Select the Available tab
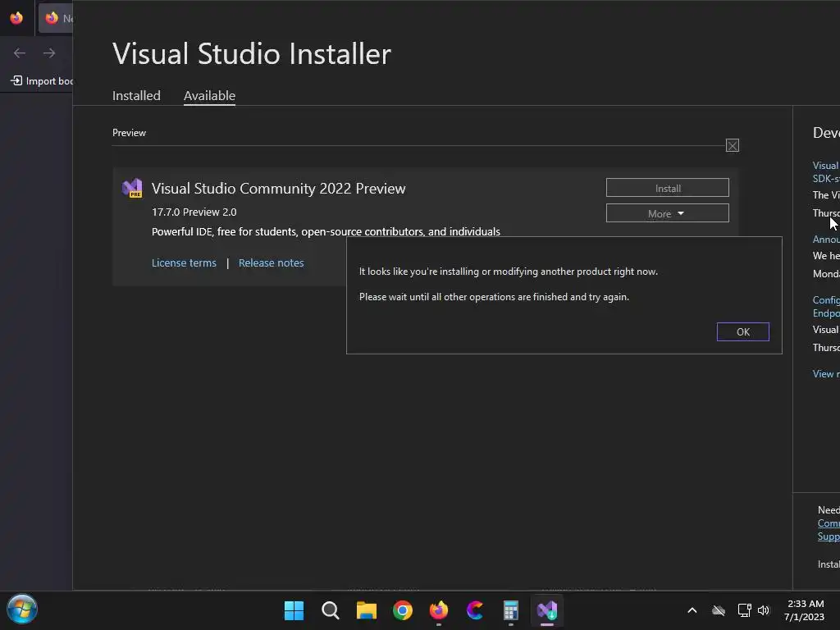 [x=209, y=95]
